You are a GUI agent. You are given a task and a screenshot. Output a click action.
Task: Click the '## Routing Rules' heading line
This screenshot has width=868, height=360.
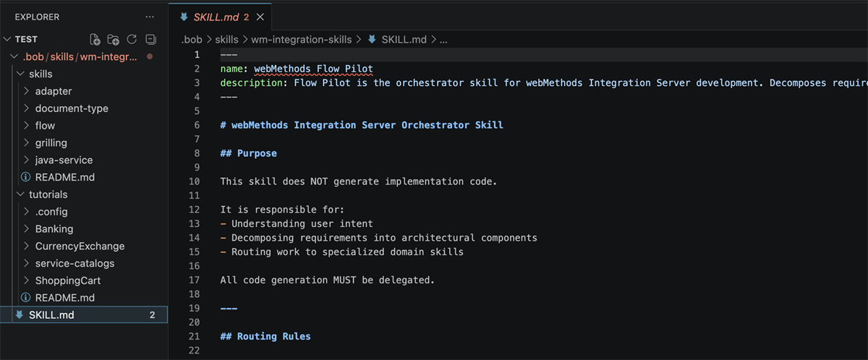tap(265, 336)
